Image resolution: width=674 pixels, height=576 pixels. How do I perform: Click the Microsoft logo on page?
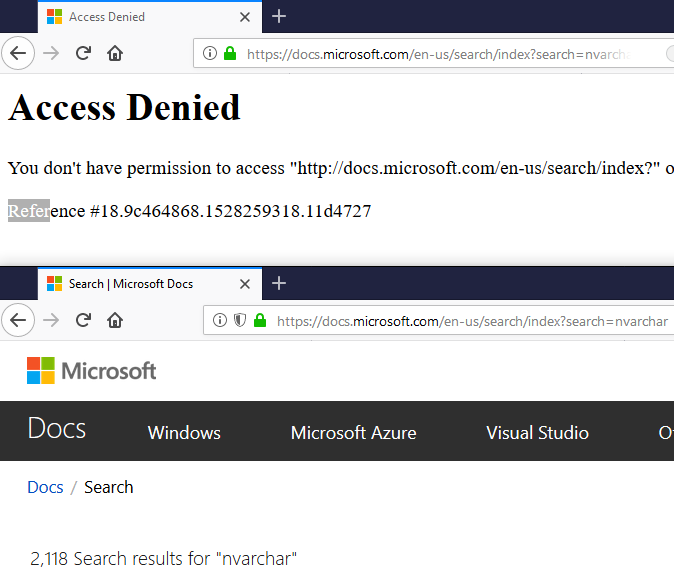(92, 371)
